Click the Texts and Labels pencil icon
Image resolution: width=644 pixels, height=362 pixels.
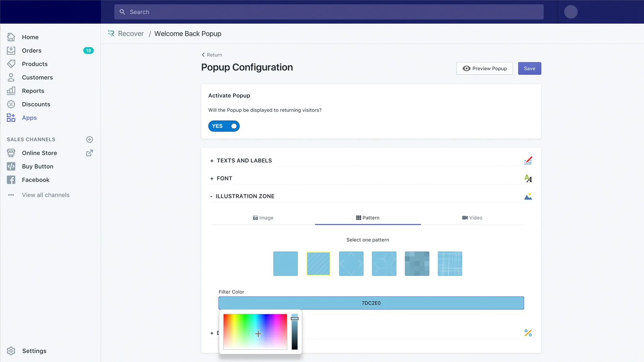click(528, 160)
